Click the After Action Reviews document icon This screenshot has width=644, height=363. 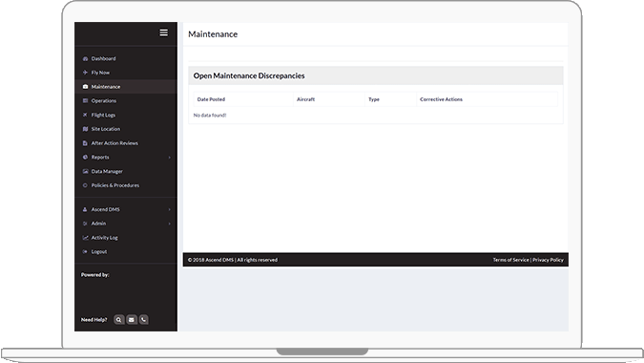point(85,143)
